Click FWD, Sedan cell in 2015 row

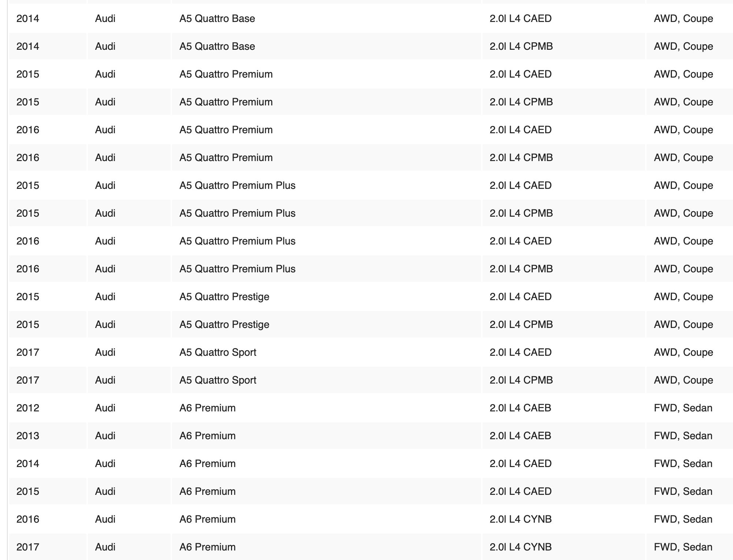(683, 491)
